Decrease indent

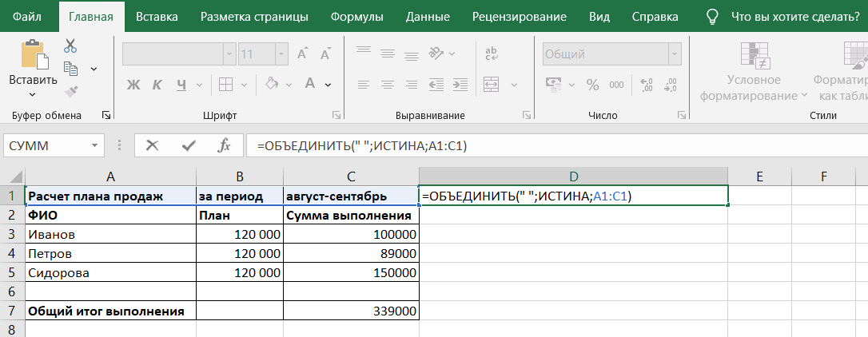tap(436, 85)
